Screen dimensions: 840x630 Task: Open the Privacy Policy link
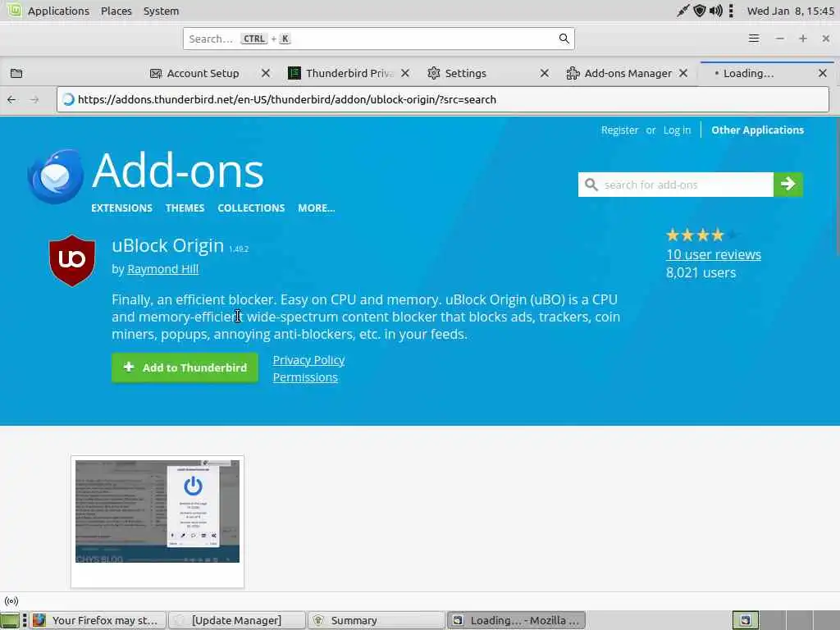pyautogui.click(x=308, y=360)
